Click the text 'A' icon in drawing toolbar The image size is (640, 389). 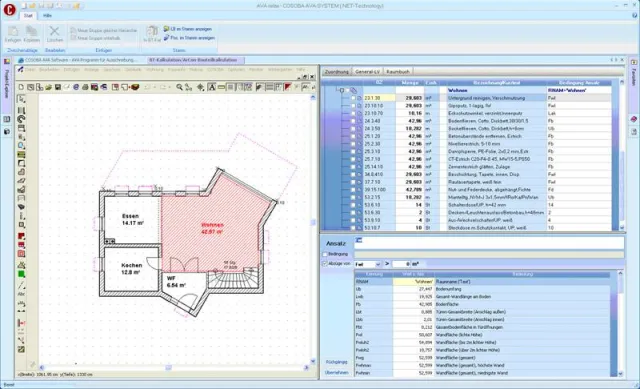[x=211, y=87]
